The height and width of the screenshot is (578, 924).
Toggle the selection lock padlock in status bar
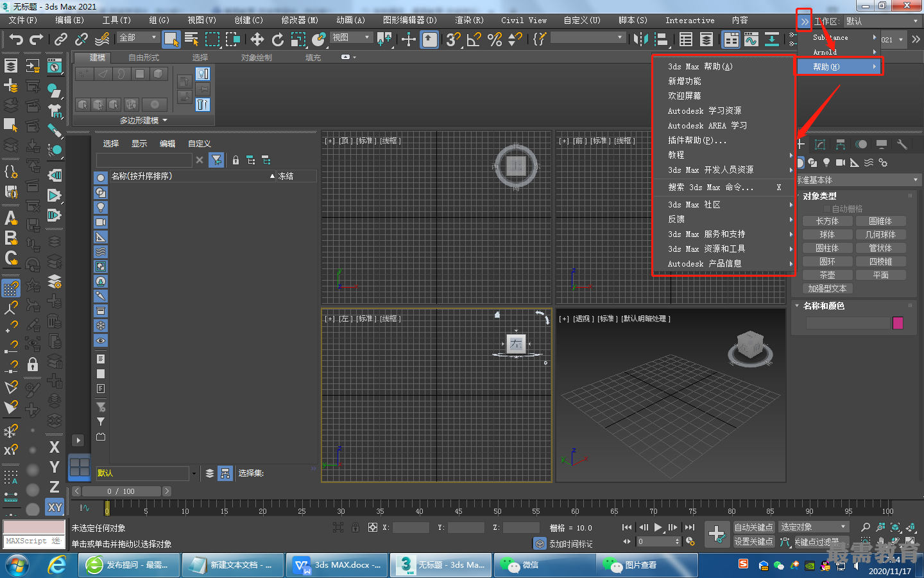tap(355, 527)
